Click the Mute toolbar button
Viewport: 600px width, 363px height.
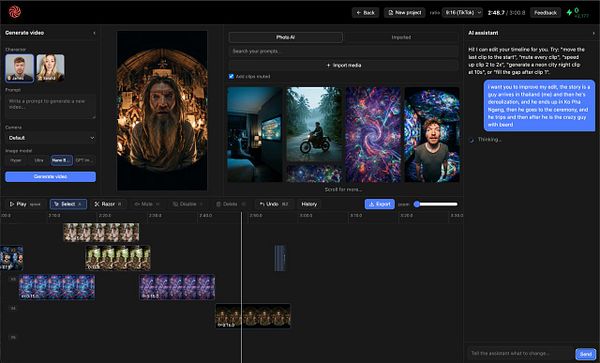(147, 204)
